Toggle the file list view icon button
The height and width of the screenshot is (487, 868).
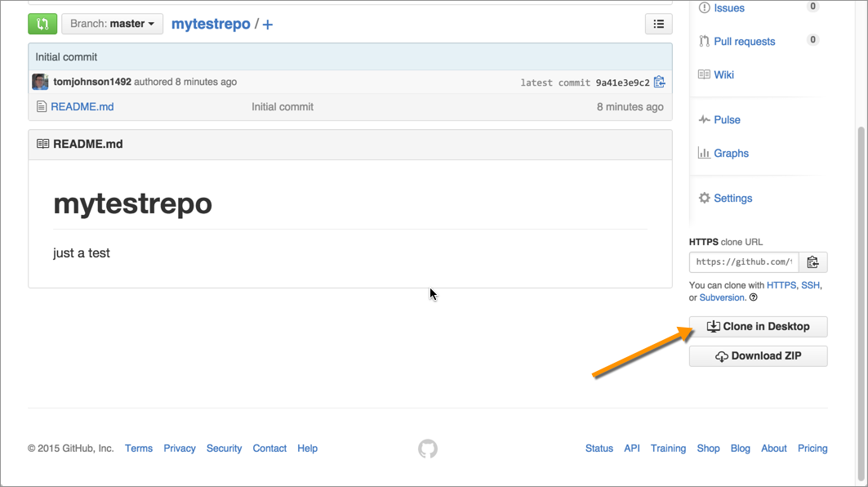tap(658, 24)
